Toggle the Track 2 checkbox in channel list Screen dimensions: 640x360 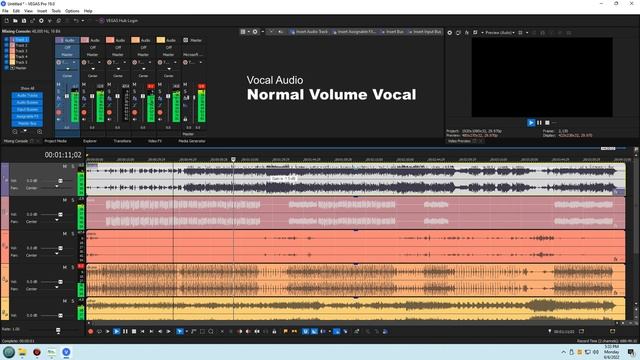(6, 45)
